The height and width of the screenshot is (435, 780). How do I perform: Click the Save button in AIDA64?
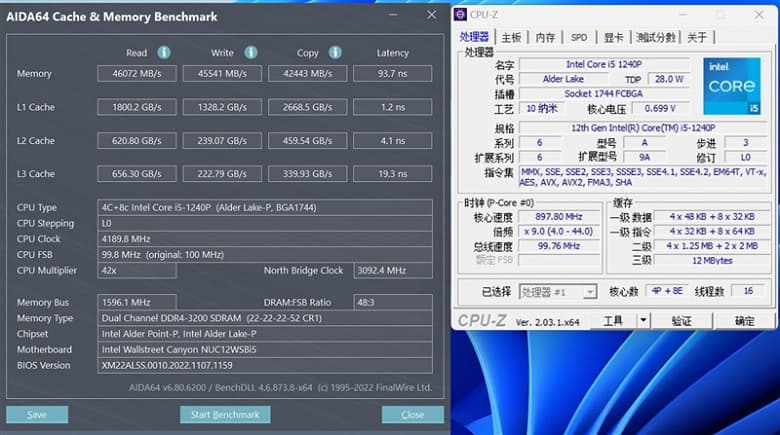(x=37, y=414)
